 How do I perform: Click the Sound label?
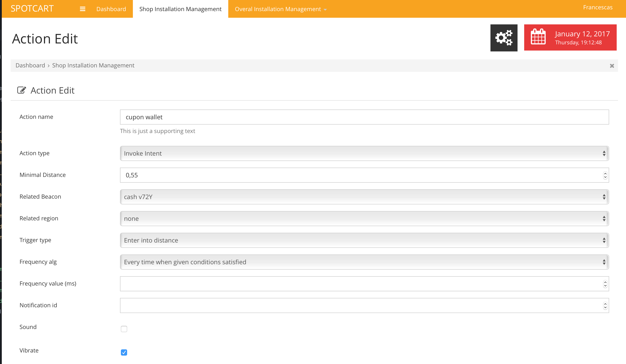click(x=28, y=327)
